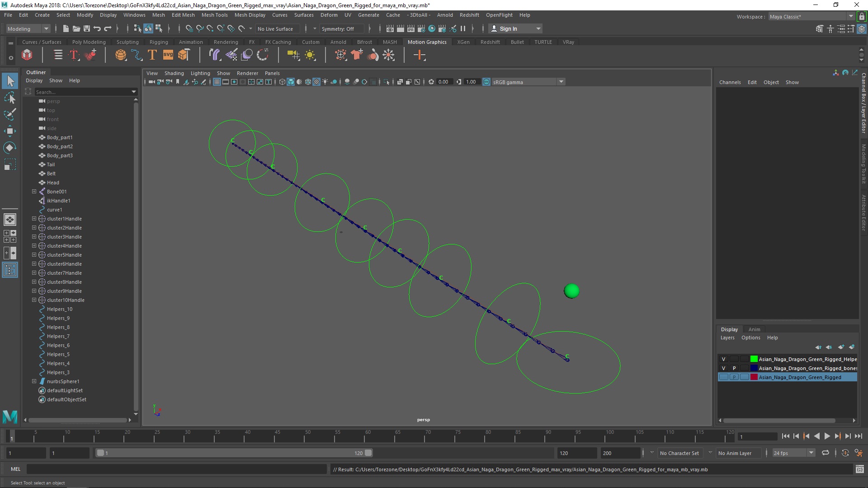Click the red color swatch of Asian_Naga_Dragon_Green_Rigged layer
Screen dimensions: 868x488
(754, 377)
